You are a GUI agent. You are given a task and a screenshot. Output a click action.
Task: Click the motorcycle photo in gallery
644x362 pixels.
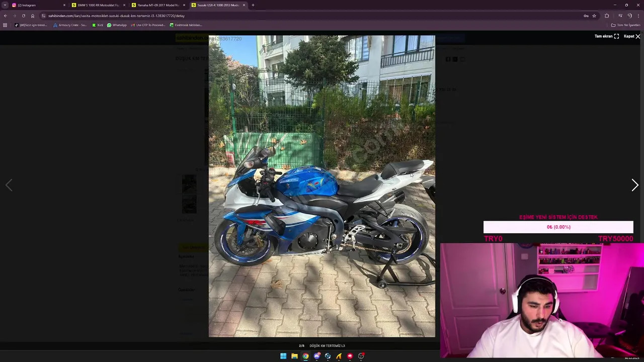pos(322,186)
